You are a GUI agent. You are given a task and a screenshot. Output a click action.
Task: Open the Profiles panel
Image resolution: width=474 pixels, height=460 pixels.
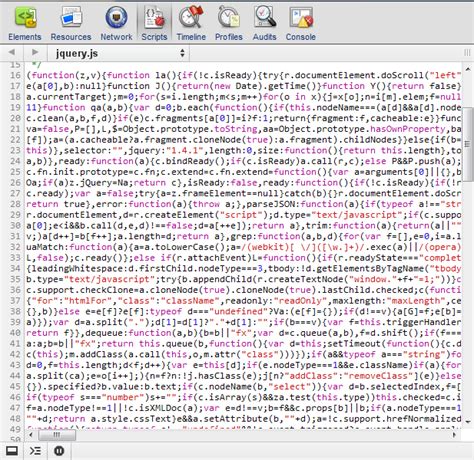tap(229, 23)
